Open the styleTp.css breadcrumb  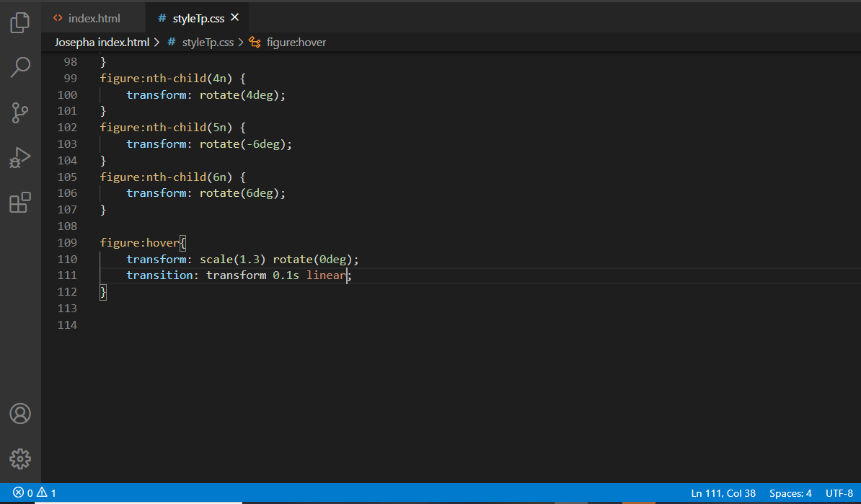[x=208, y=43]
